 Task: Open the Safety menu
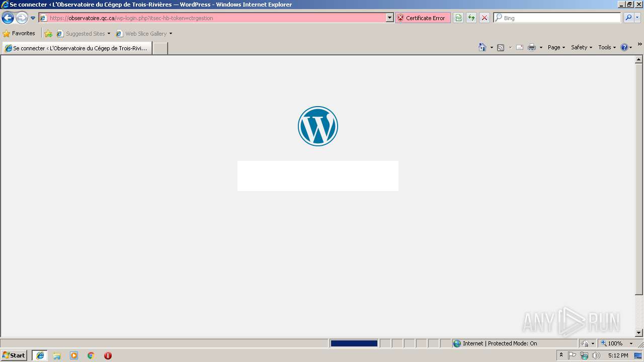582,47
